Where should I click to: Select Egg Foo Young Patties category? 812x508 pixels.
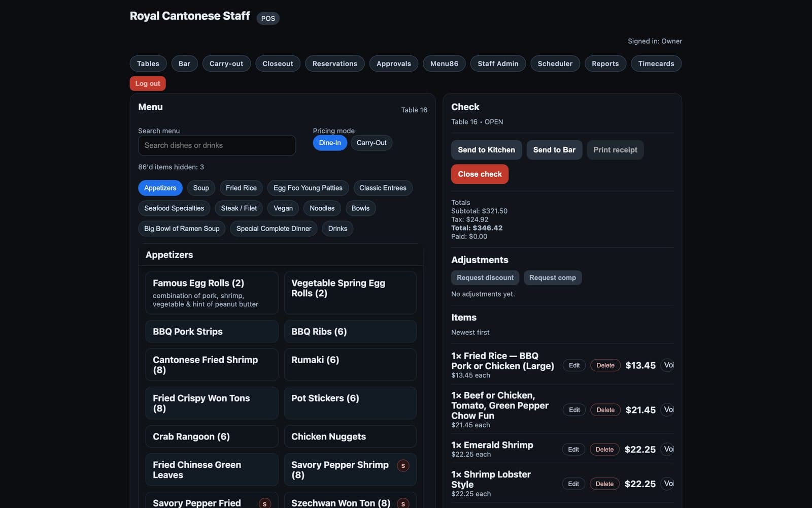(308, 188)
